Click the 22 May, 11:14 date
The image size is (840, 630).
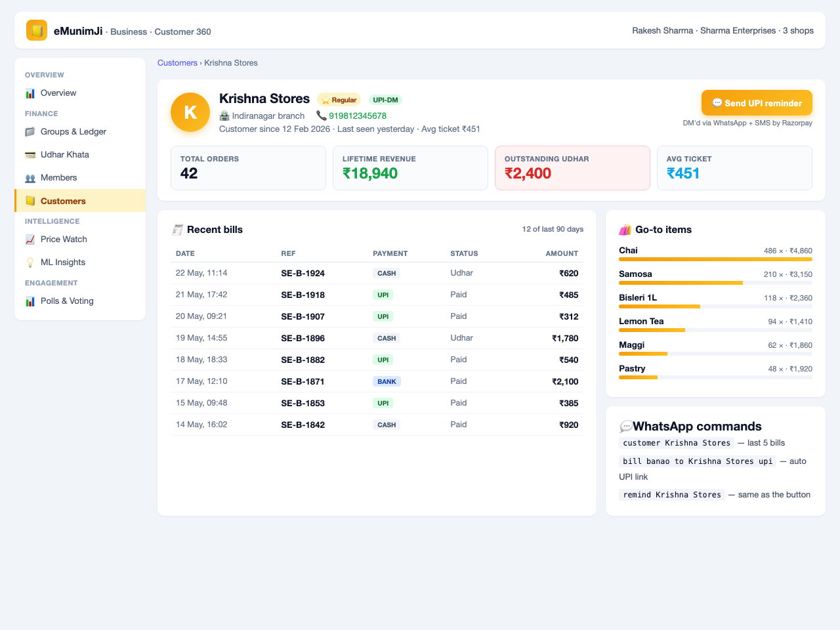tap(201, 273)
